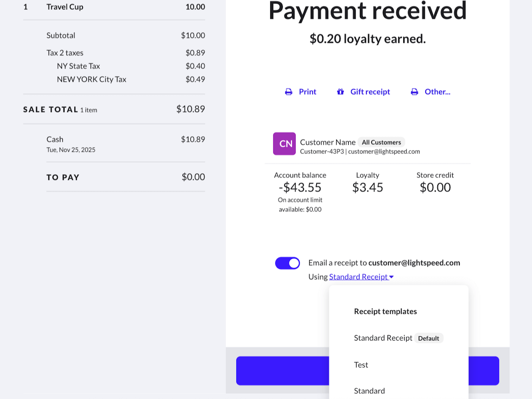Click the gift box icon

coord(340,92)
